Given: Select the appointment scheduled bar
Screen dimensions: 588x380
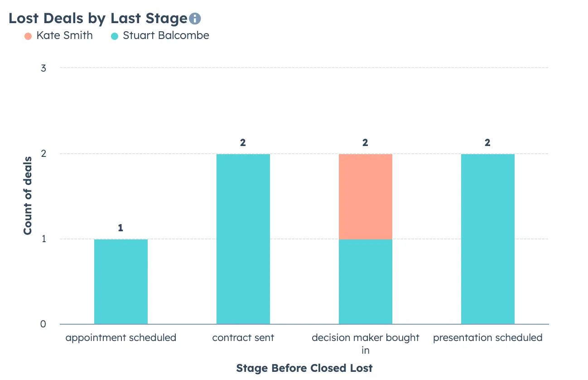Looking at the screenshot, I should (x=121, y=282).
